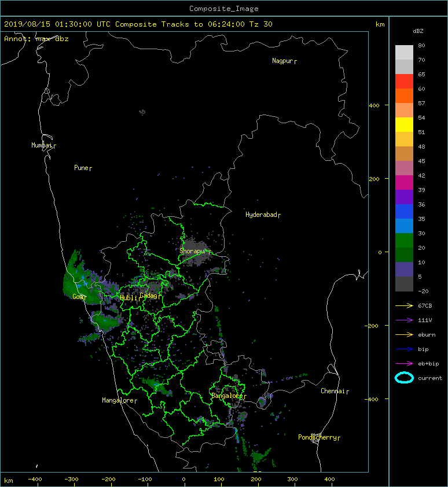
Task: Pick the light blue swatch above 30
Action: click(404, 226)
